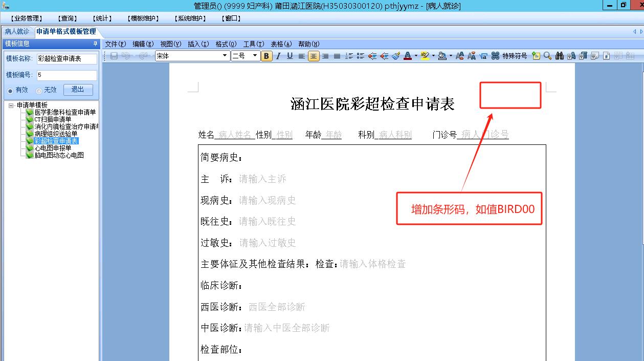The image size is (644, 361).
Task: Insert page number hash icon
Action: click(x=607, y=56)
